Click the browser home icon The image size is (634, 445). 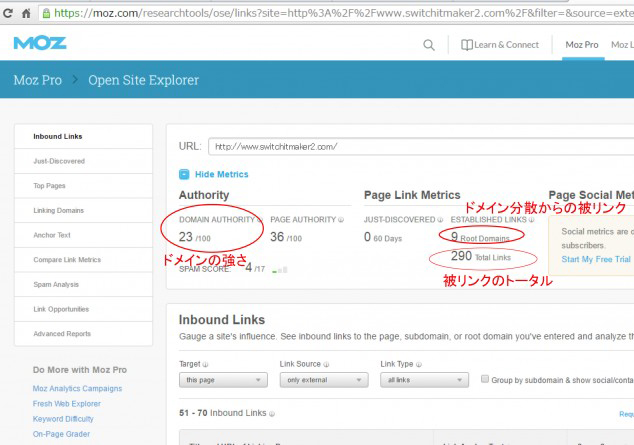[26, 13]
